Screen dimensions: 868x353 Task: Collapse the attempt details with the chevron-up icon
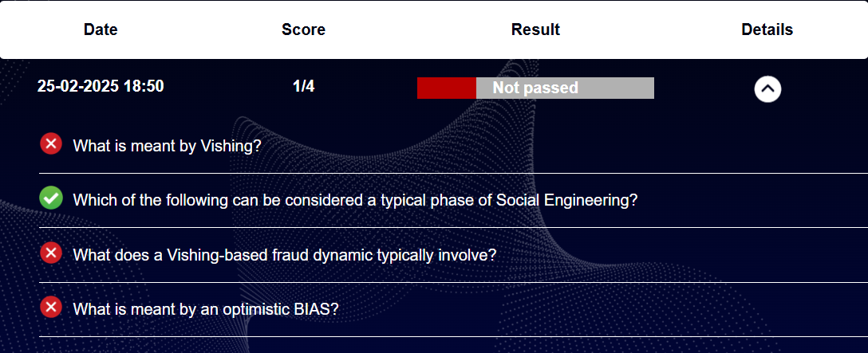coord(767,88)
